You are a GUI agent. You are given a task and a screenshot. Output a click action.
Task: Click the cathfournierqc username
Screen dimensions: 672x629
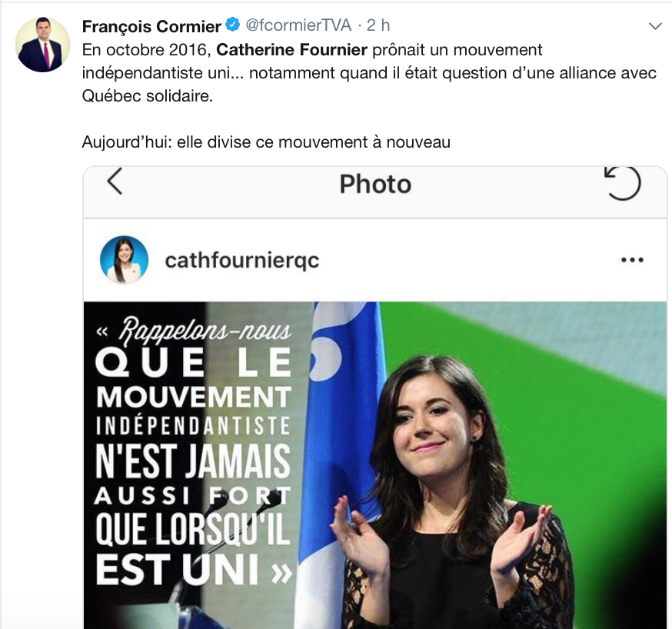point(242,261)
